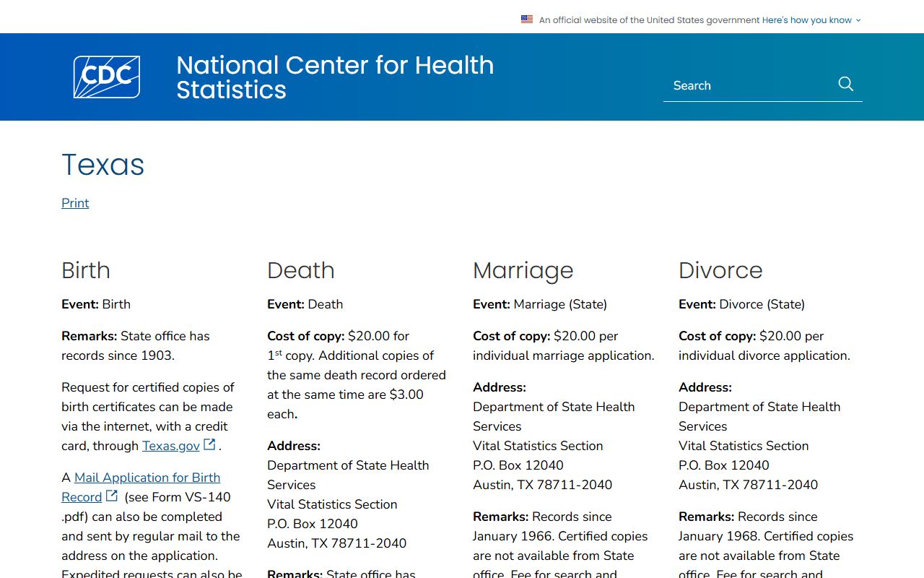Screen dimensions: 924x578
Task: Open the Mail Application for Birth Record link
Action: tap(147, 478)
